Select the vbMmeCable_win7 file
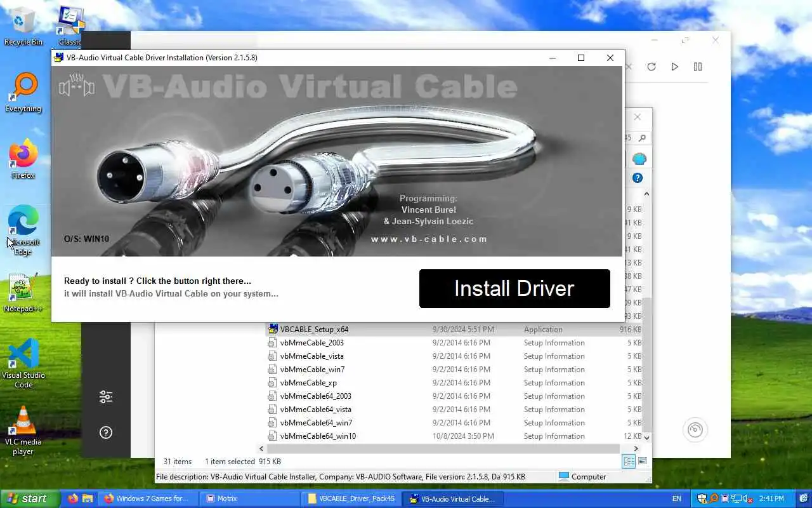Viewport: 812px width, 508px height. pyautogui.click(x=312, y=370)
